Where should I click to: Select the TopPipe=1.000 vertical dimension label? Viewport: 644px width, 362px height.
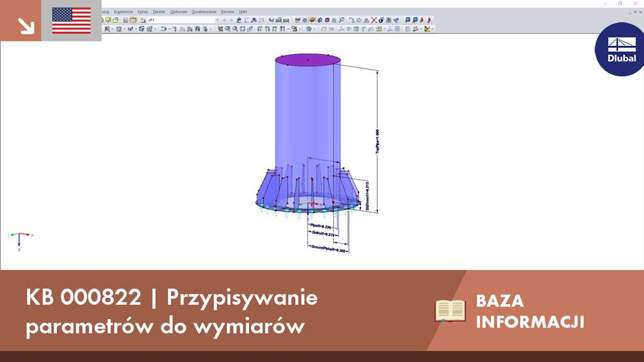tap(377, 141)
